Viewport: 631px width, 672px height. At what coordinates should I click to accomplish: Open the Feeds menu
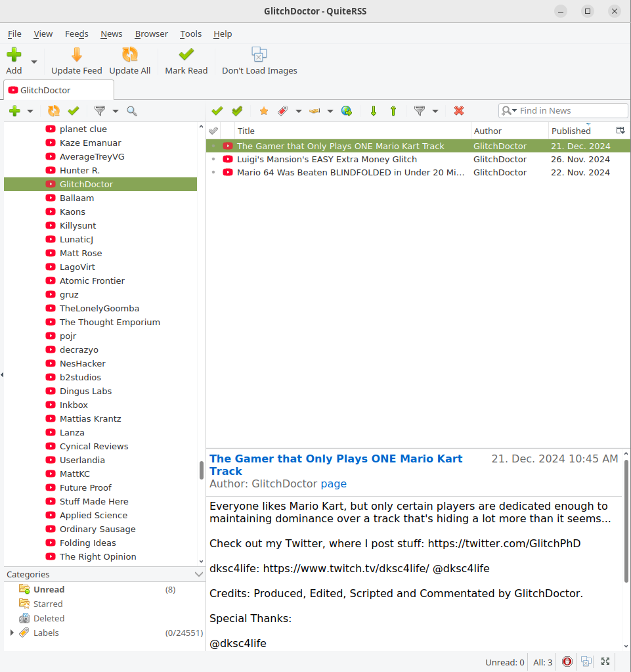(x=77, y=34)
